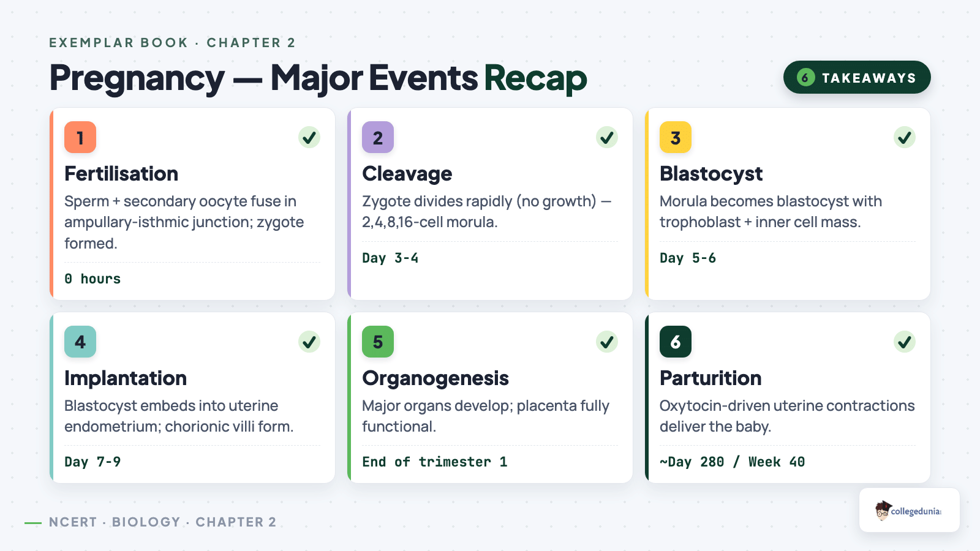Click the green number 5 badge
The image size is (980, 551).
coord(378,342)
